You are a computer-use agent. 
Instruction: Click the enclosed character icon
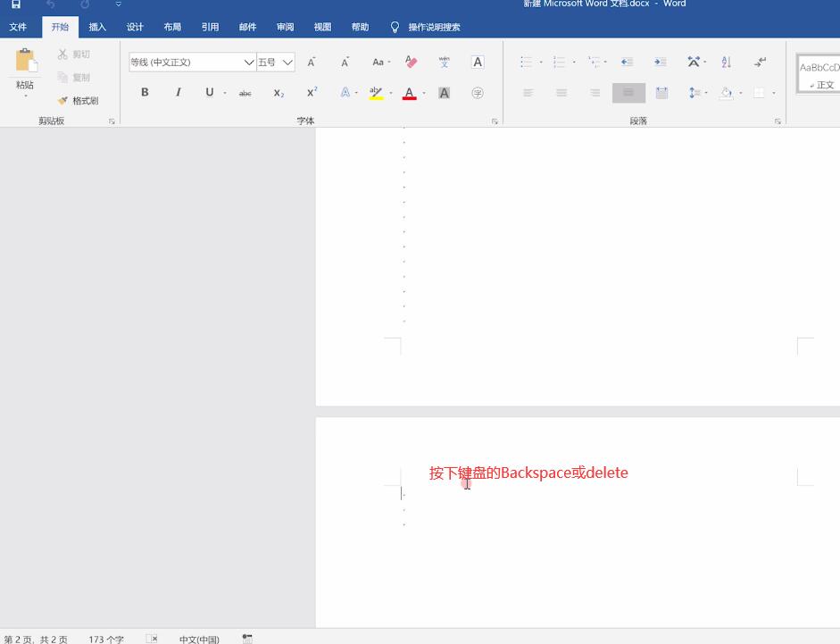tap(478, 93)
